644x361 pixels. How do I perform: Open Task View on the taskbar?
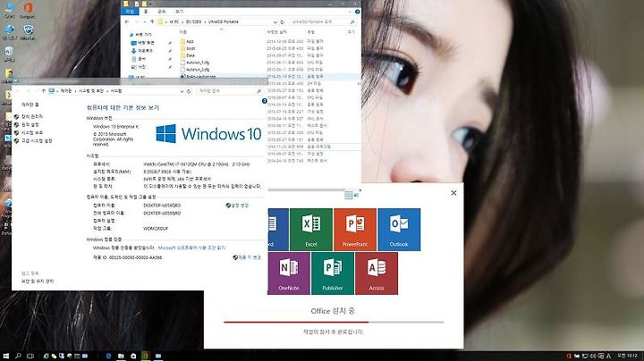click(x=30, y=356)
